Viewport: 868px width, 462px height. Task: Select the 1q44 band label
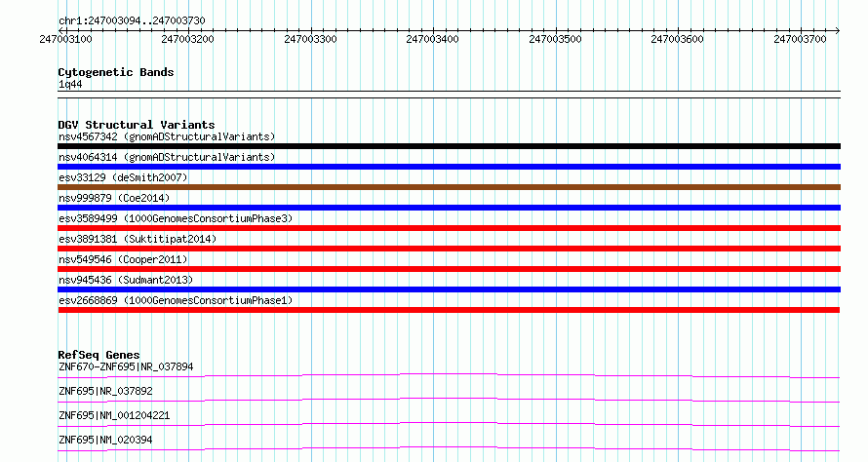pyautogui.click(x=70, y=85)
